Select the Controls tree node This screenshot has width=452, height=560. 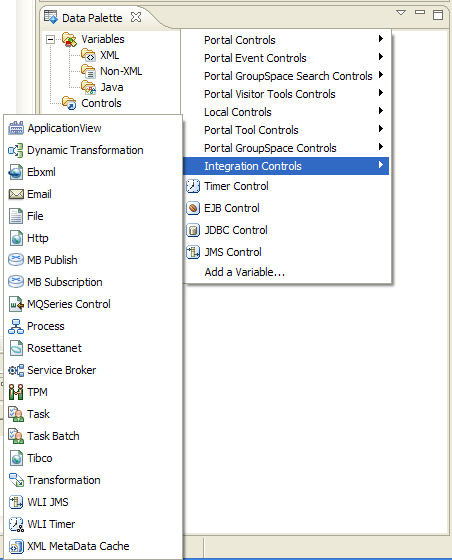click(101, 103)
